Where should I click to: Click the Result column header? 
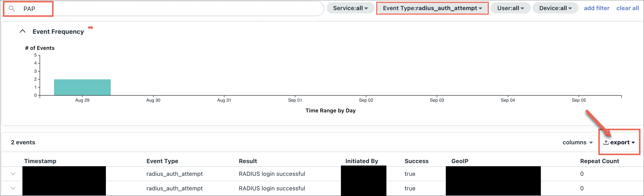248,161
